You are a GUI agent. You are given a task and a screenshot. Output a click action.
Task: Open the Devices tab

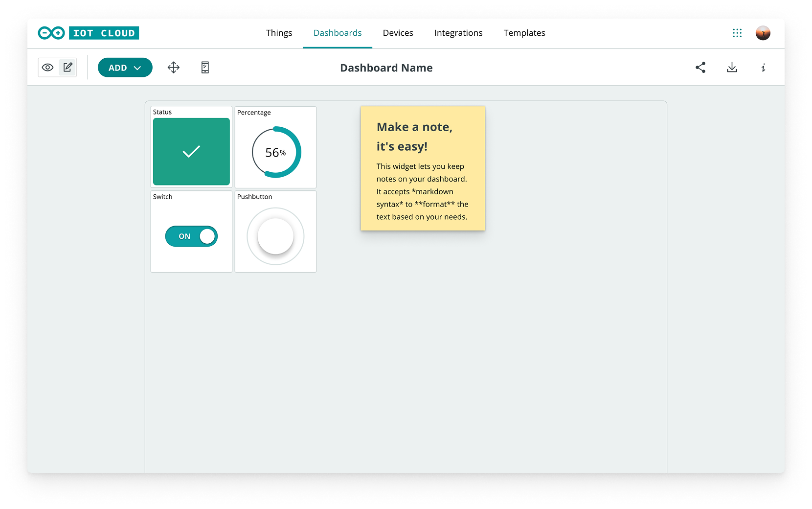coord(398,33)
